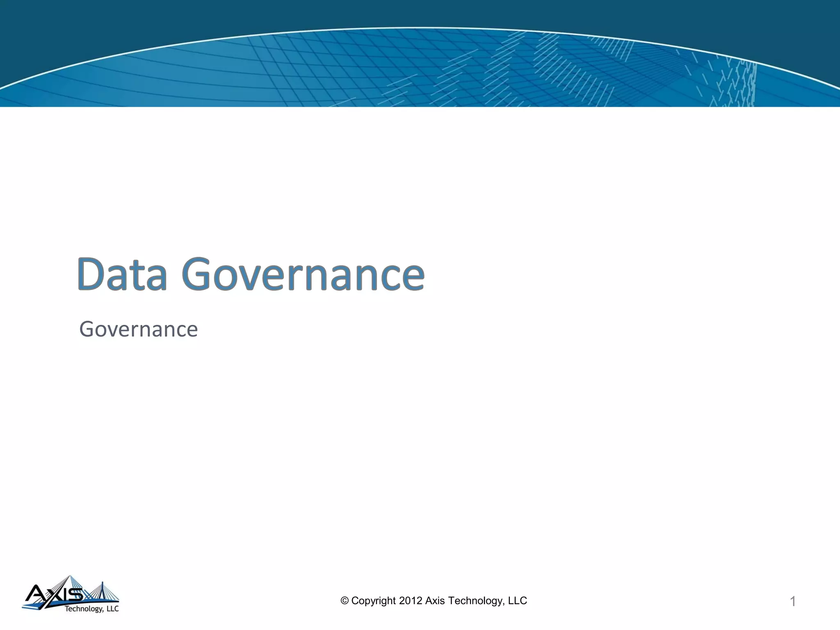
Task: Click the copyright 2012 footer text
Action: point(434,601)
